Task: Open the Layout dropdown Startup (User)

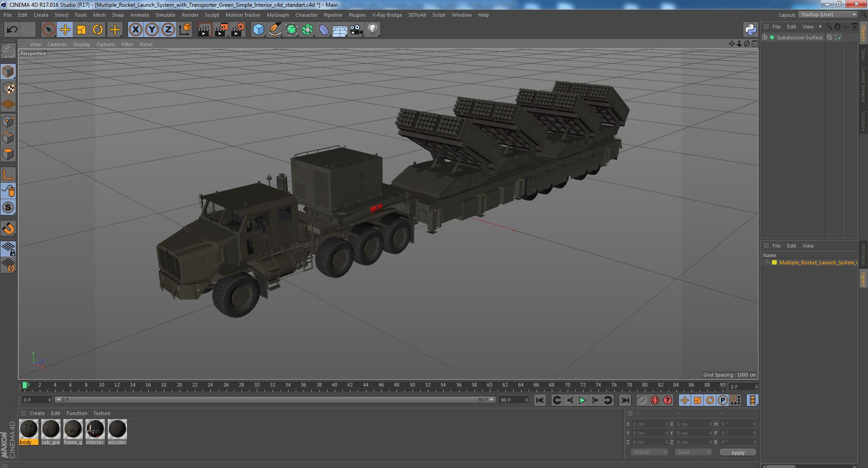Action: tap(828, 15)
